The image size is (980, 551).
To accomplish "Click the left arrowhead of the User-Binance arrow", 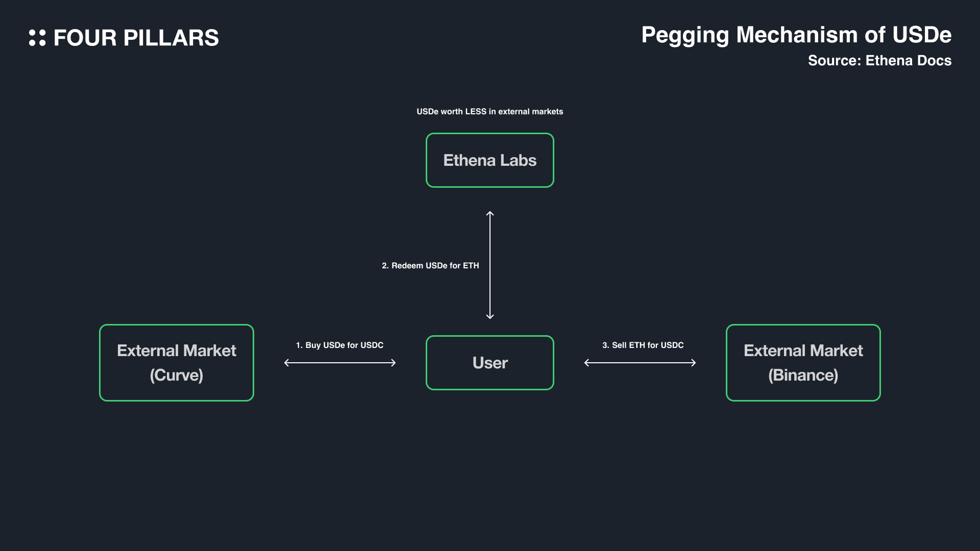I will coord(586,363).
